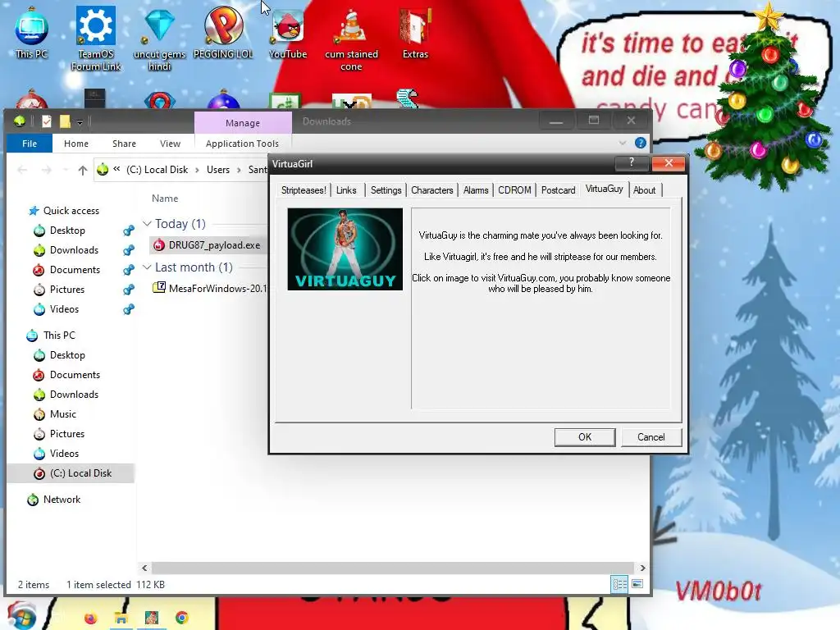The width and height of the screenshot is (840, 630).
Task: Open TeamOS Forum Link desktop icon
Action: [x=96, y=39]
